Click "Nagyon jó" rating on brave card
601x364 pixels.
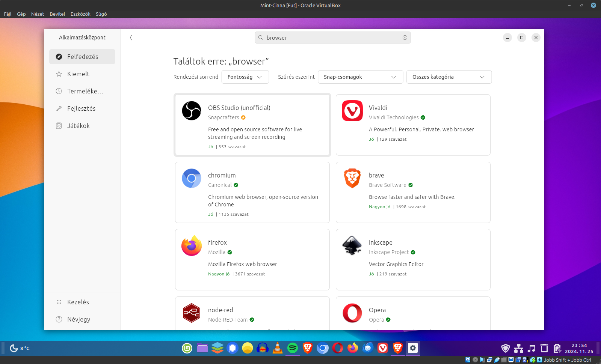[379, 207]
